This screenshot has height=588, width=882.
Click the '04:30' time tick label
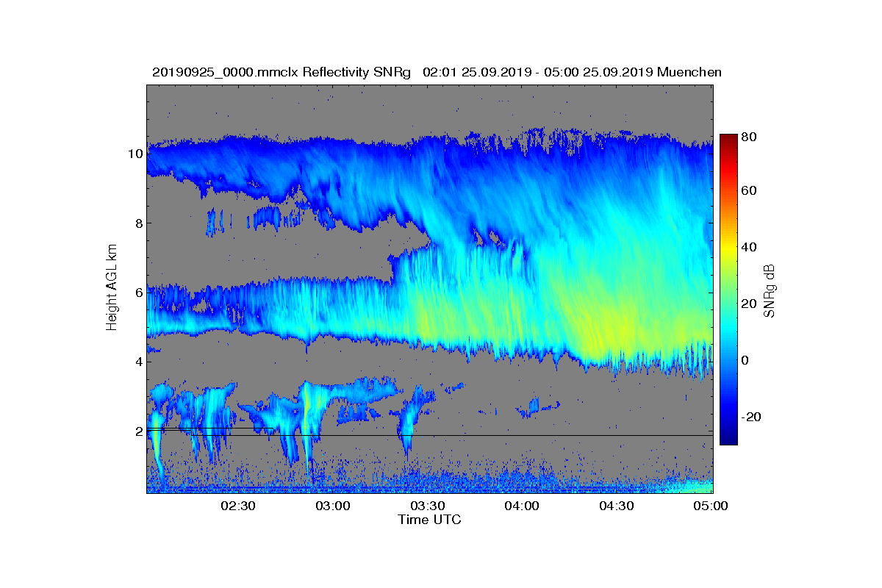617,506
